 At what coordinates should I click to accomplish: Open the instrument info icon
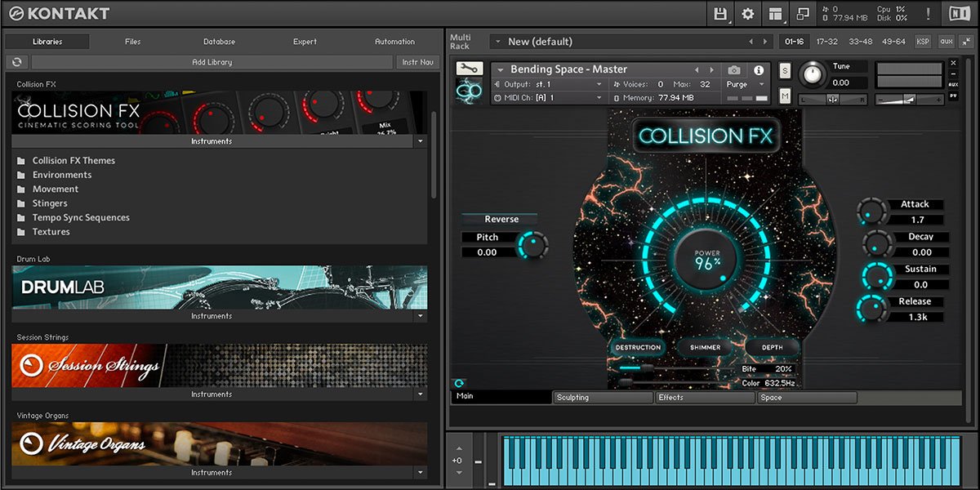pos(759,70)
